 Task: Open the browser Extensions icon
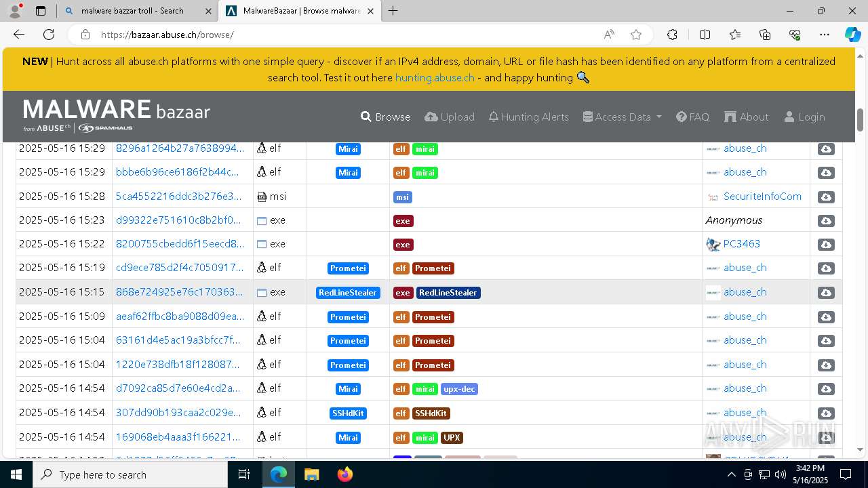(672, 35)
